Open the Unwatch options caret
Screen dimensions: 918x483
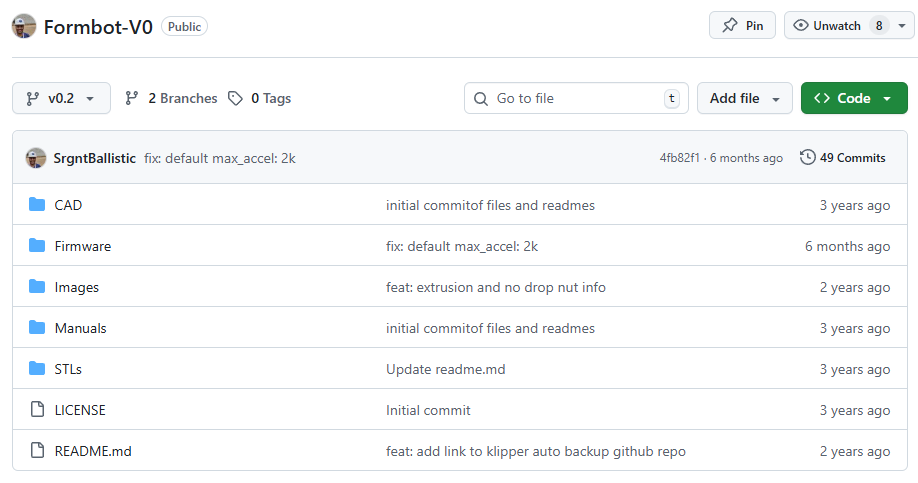[902, 26]
